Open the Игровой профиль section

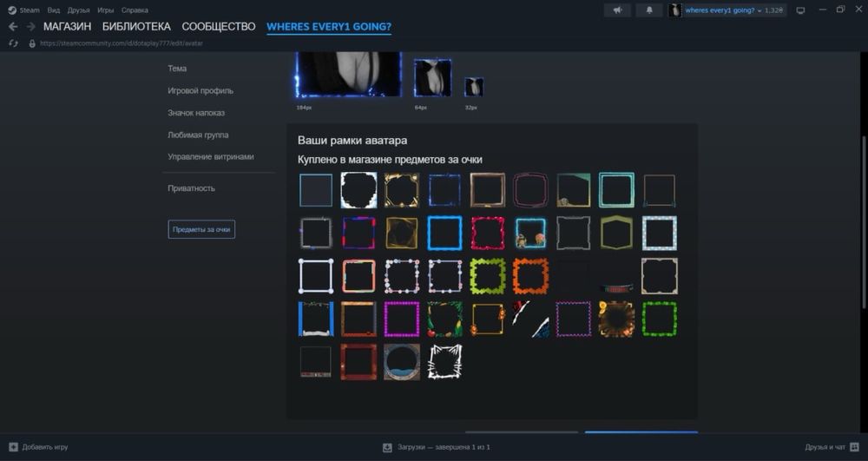(x=201, y=91)
